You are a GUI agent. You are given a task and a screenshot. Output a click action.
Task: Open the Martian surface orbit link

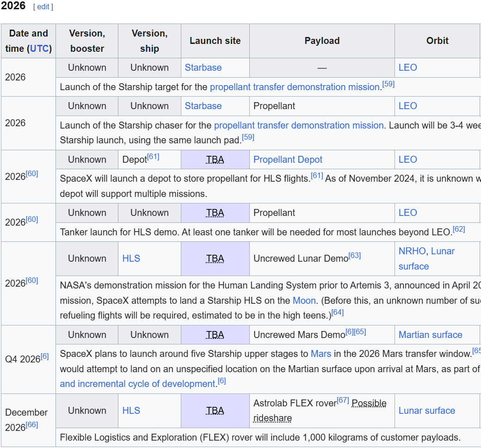431,335
